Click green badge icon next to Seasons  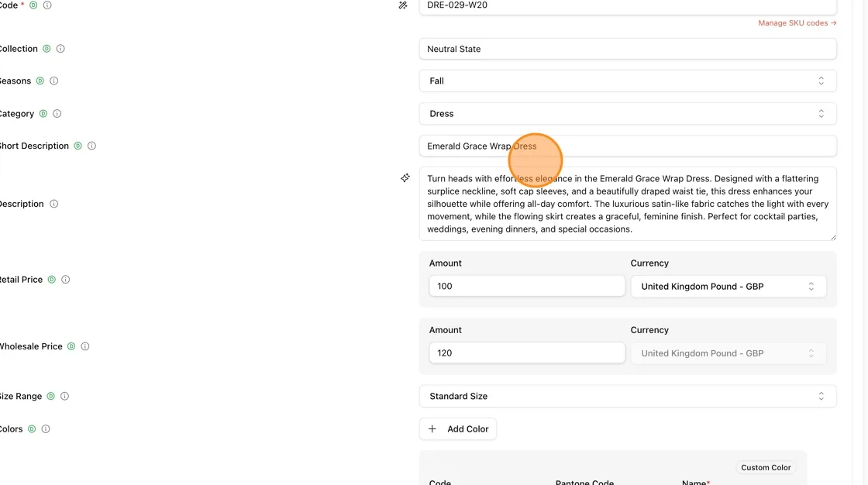[x=40, y=81]
